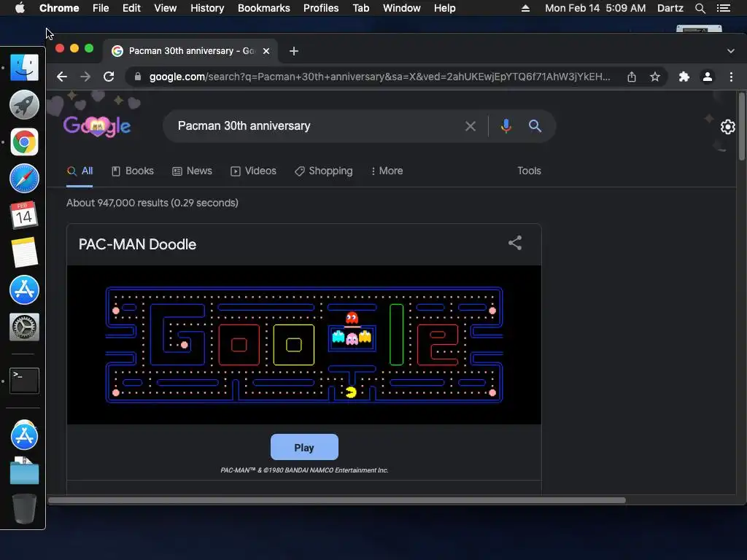Click the forward navigation arrow
The width and height of the screenshot is (747, 560).
85,77
